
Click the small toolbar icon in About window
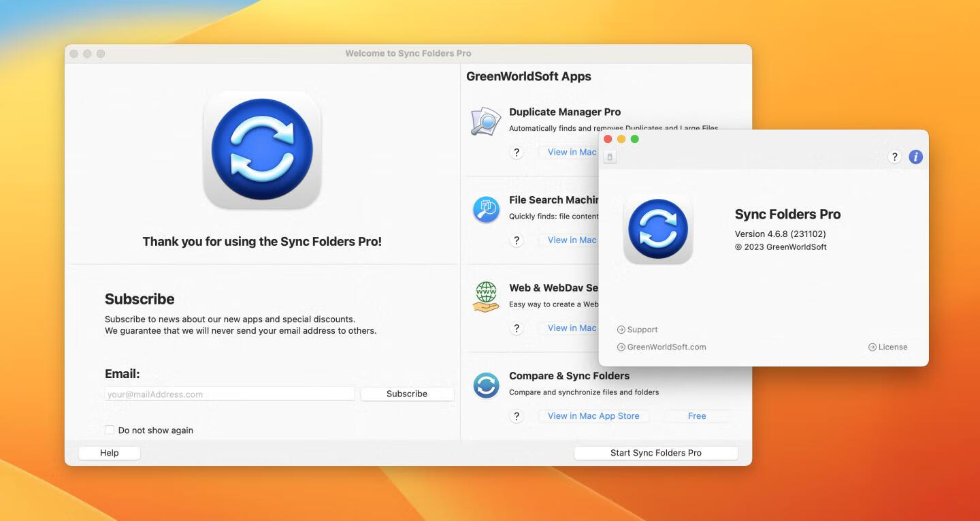pos(610,157)
